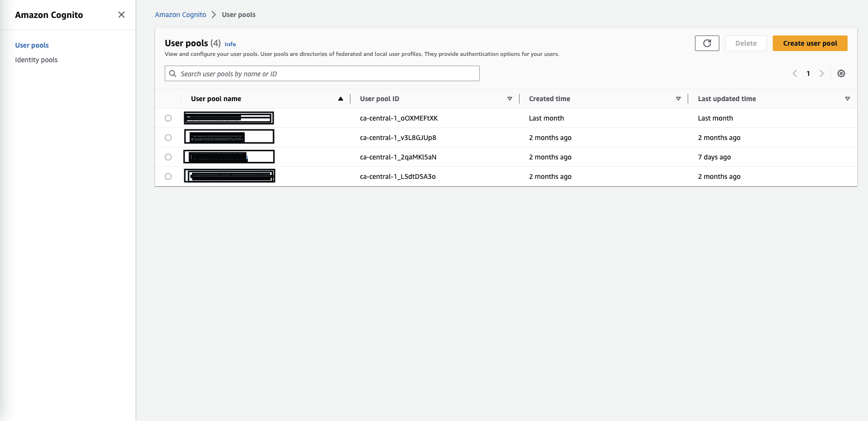868x421 pixels.
Task: Click pool ID ca-central-1_oOXMEFtXK
Action: pos(399,118)
